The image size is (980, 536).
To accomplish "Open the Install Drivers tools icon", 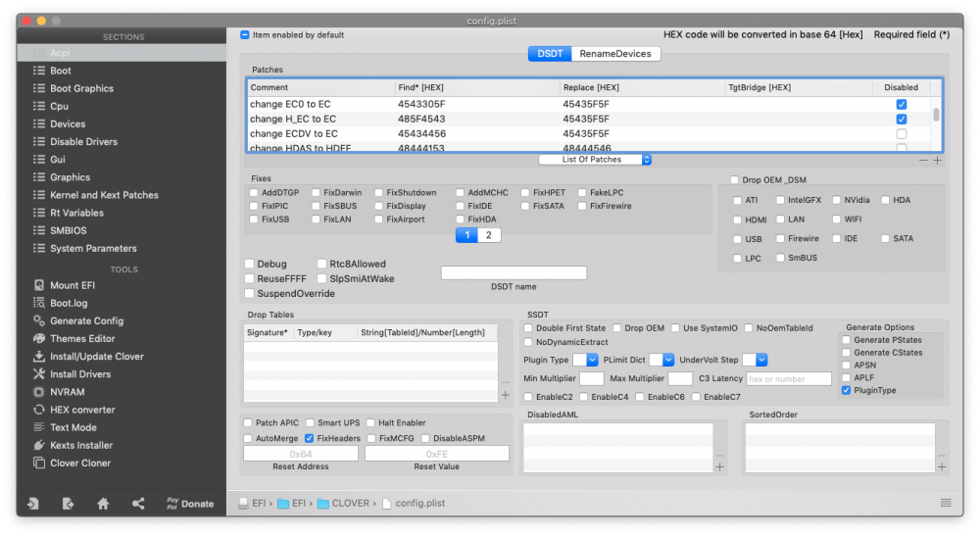I will pos(39,374).
